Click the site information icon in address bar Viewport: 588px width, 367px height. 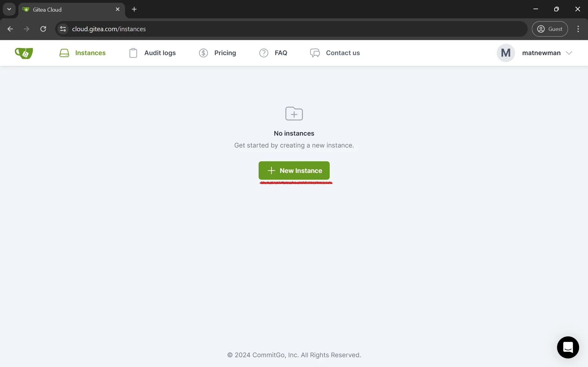pos(63,29)
